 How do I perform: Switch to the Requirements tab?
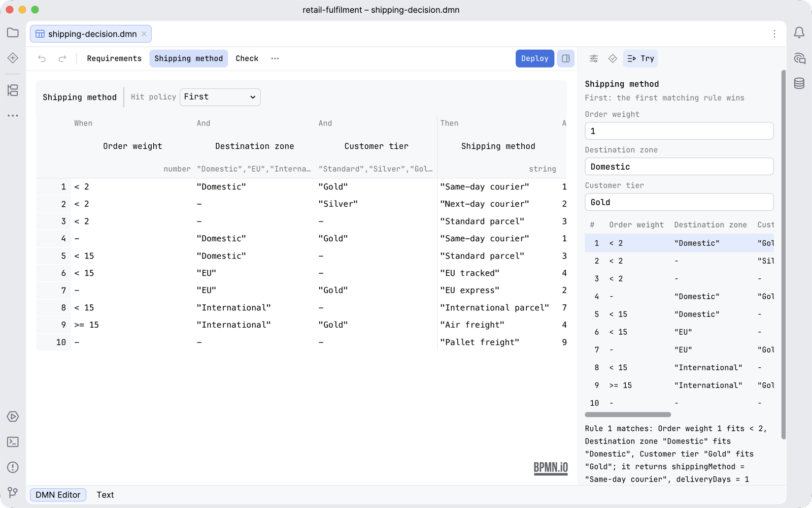coord(114,58)
